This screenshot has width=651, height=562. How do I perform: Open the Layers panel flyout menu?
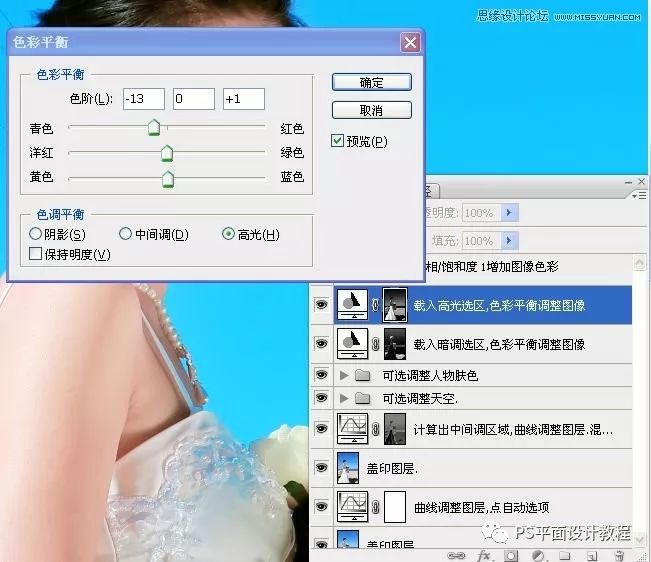[x=640, y=195]
